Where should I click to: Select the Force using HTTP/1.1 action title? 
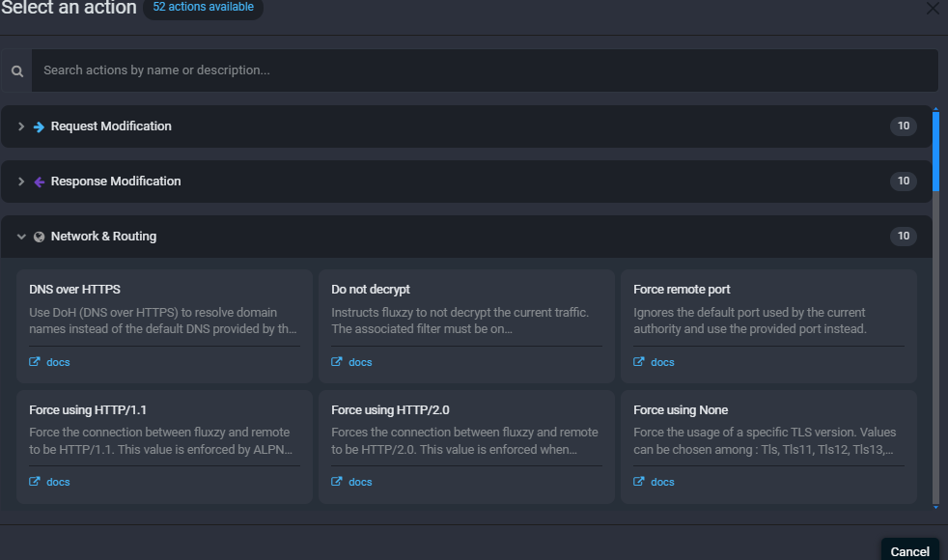(88, 410)
